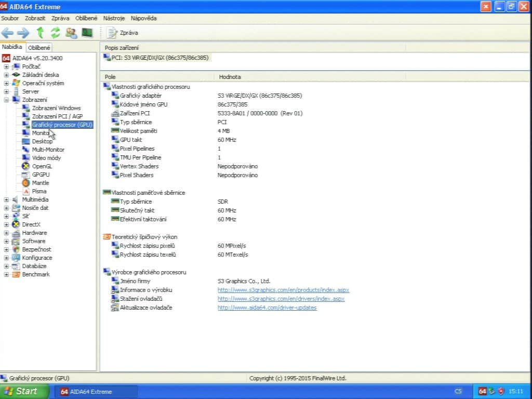Open the s3graphics products info link
Viewport: 532px width, 399px height.
pyautogui.click(x=283, y=290)
